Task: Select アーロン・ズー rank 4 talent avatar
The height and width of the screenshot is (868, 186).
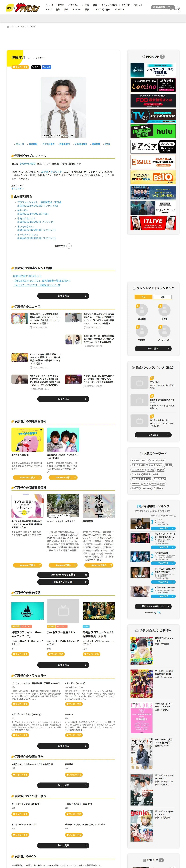Action: point(164,331)
